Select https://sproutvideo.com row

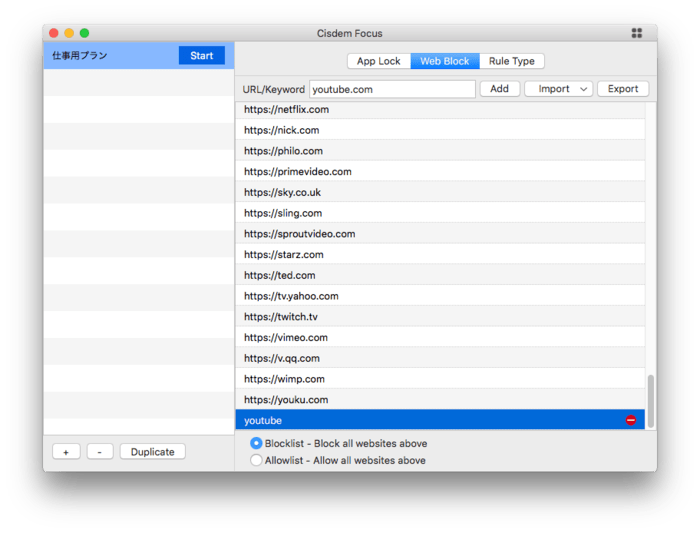tap(440, 234)
